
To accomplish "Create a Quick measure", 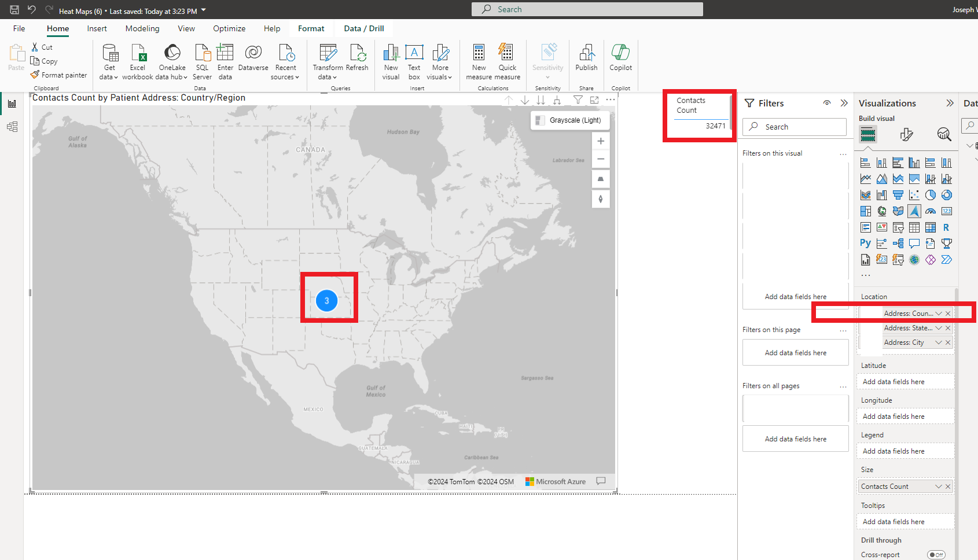I will (x=508, y=62).
